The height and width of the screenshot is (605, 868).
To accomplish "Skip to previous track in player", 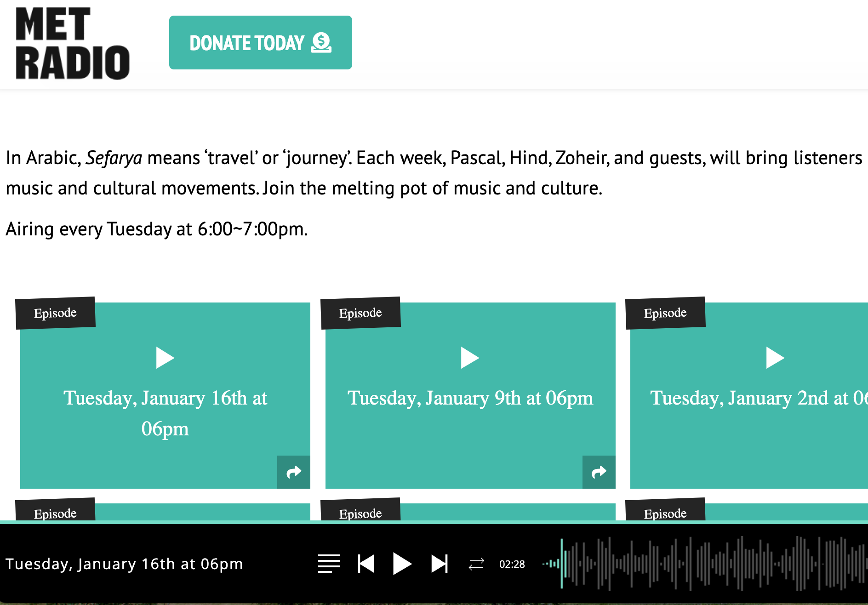I will [366, 564].
